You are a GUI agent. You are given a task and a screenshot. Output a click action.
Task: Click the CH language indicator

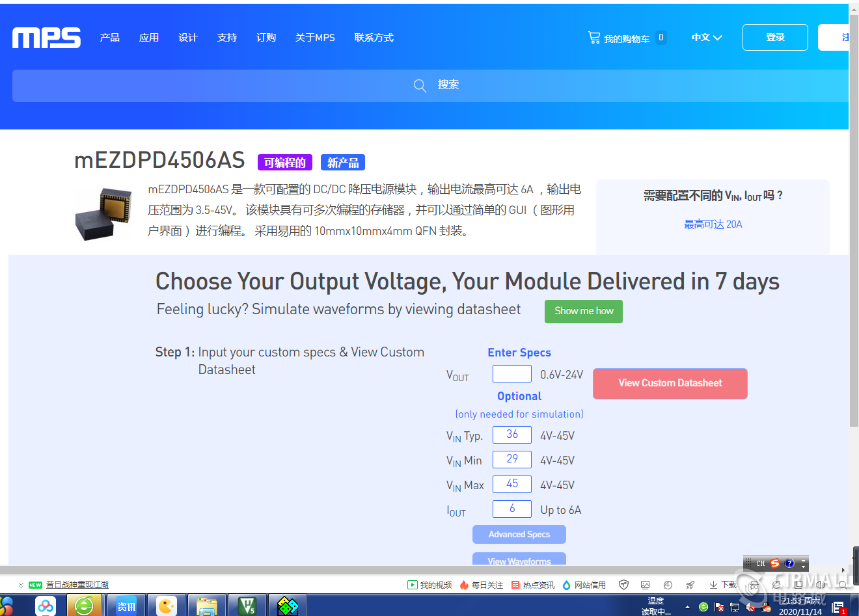pyautogui.click(x=760, y=563)
